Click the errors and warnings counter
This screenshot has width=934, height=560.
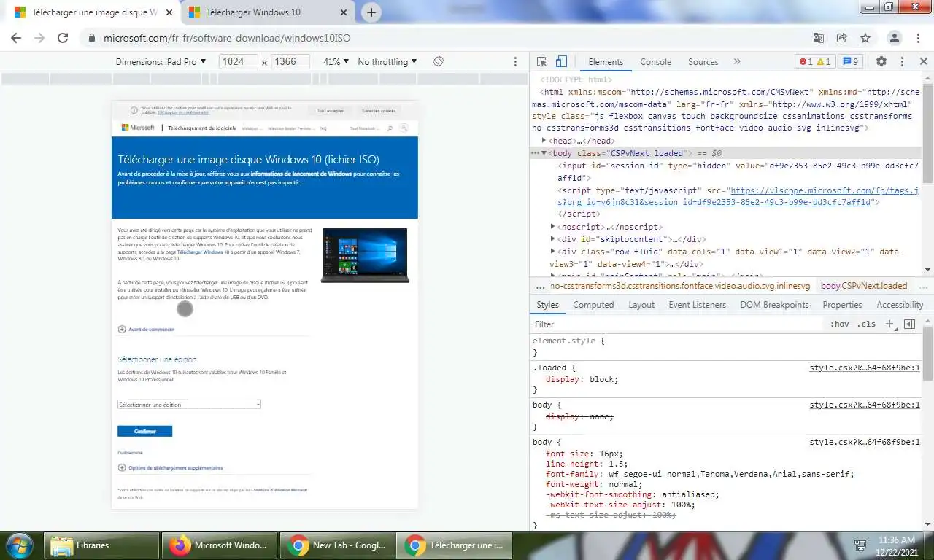pyautogui.click(x=814, y=62)
